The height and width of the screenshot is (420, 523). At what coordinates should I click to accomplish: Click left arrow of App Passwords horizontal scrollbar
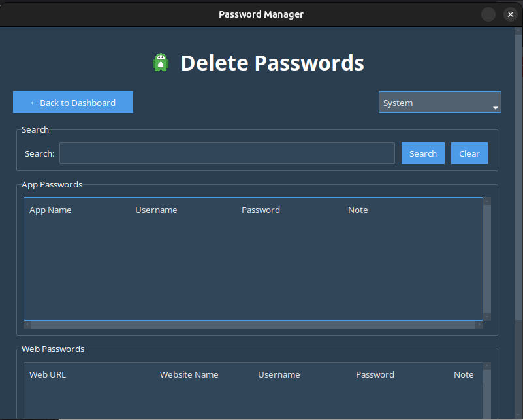tap(27, 325)
